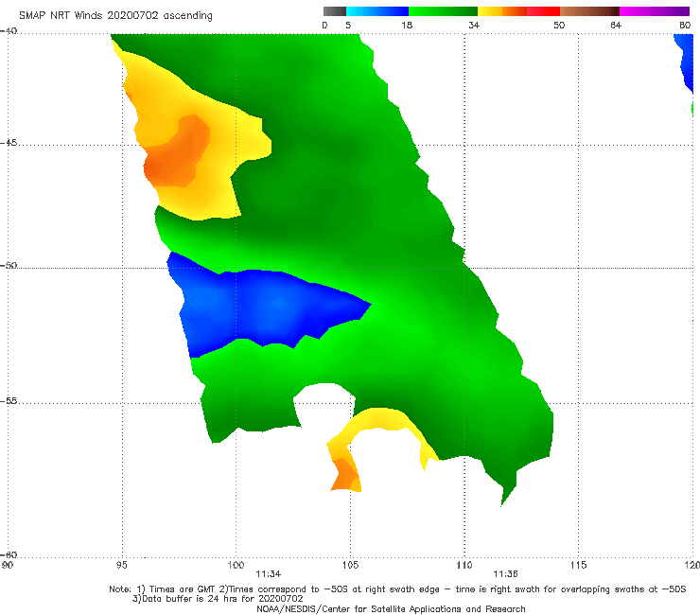700x615 pixels.
Task: Click the latitude label '-55'
Action: coord(9,401)
